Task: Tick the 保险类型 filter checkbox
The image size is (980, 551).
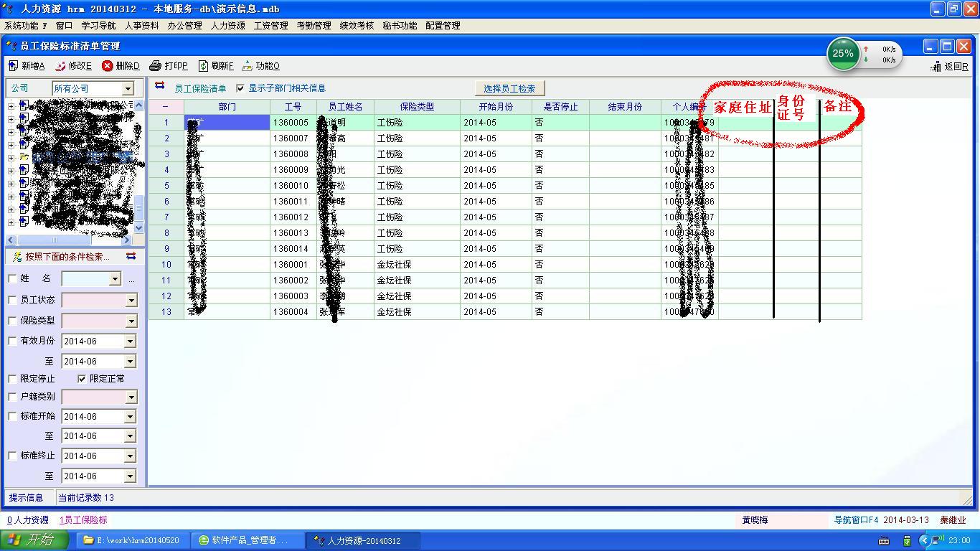Action: pyautogui.click(x=12, y=321)
